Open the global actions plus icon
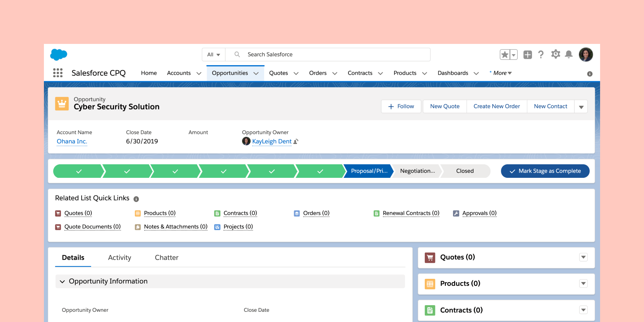644x322 pixels. [x=527, y=55]
